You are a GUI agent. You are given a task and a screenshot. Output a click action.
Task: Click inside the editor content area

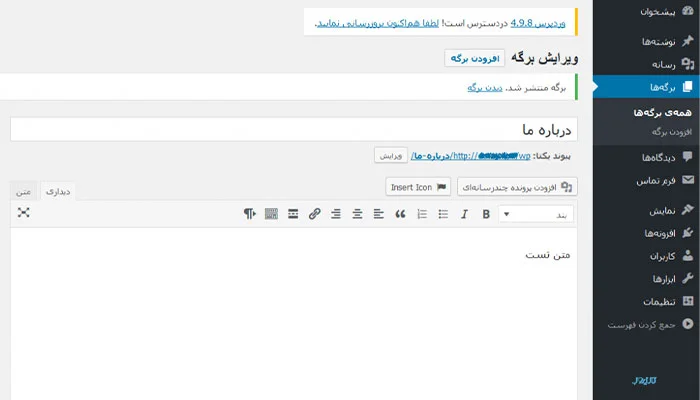294,314
